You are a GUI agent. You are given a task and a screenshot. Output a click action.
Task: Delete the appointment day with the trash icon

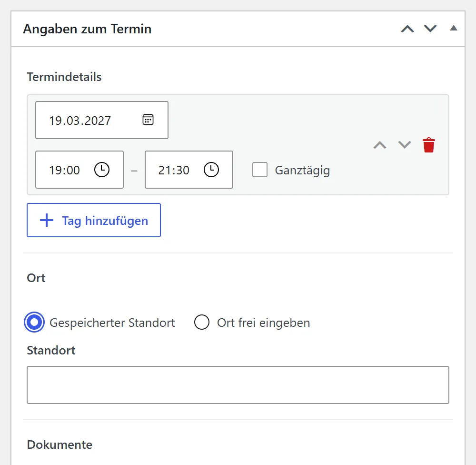click(429, 145)
